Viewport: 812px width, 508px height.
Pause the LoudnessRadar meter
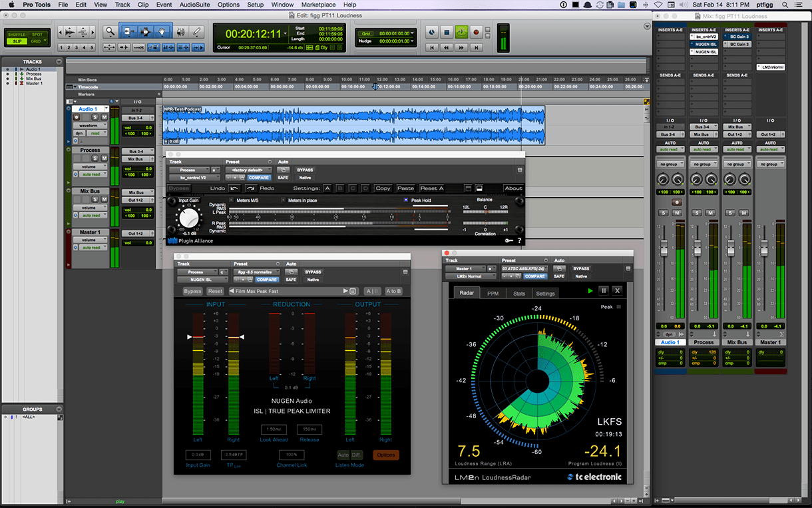[x=604, y=291]
